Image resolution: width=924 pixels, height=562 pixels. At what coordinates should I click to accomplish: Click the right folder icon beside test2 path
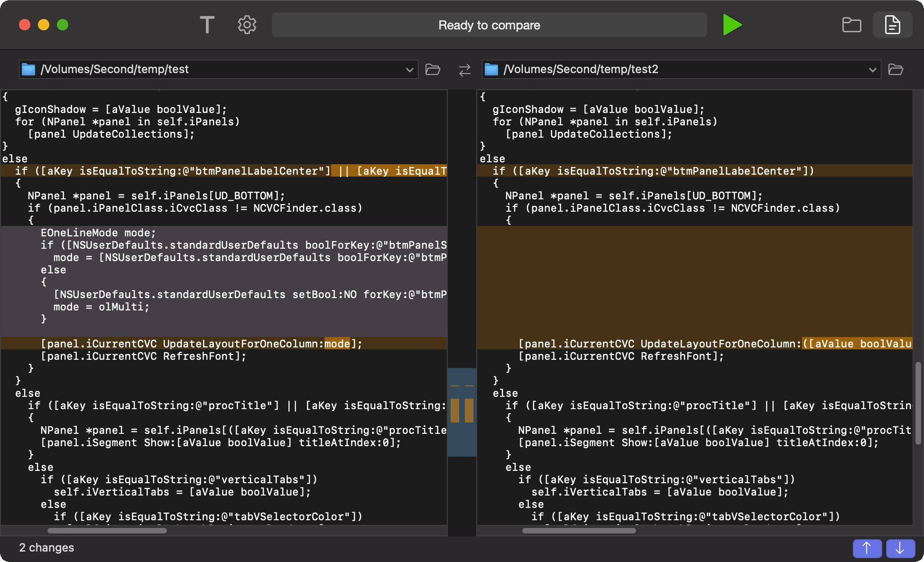(x=491, y=69)
